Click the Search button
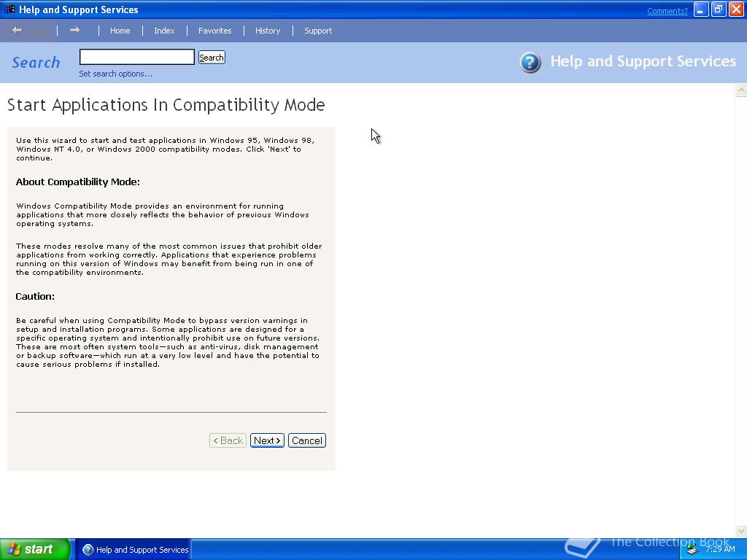747x560 pixels. [212, 58]
